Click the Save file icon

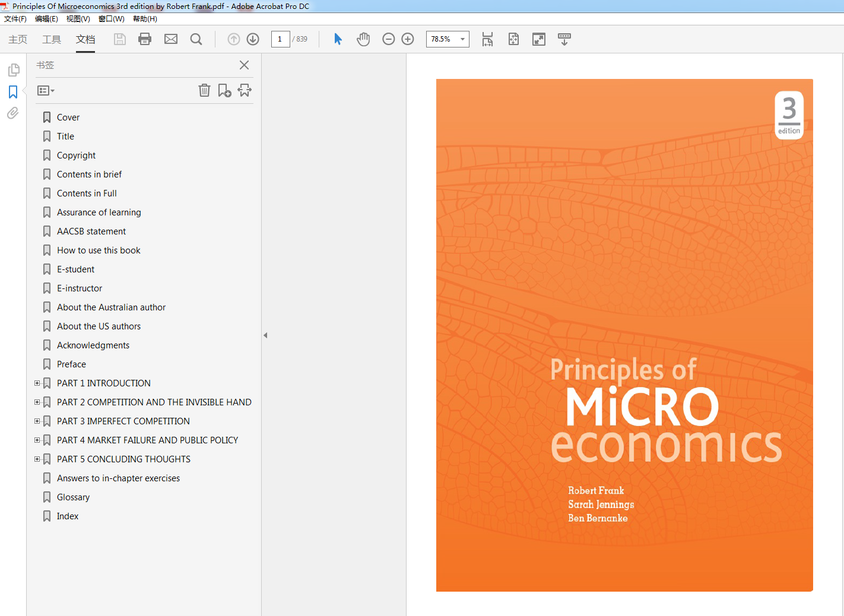click(x=120, y=39)
